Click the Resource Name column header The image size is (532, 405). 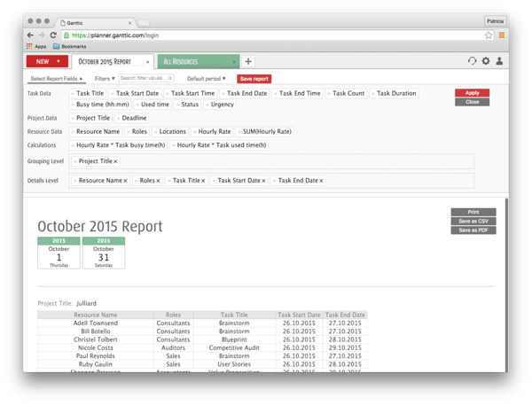tap(96, 315)
